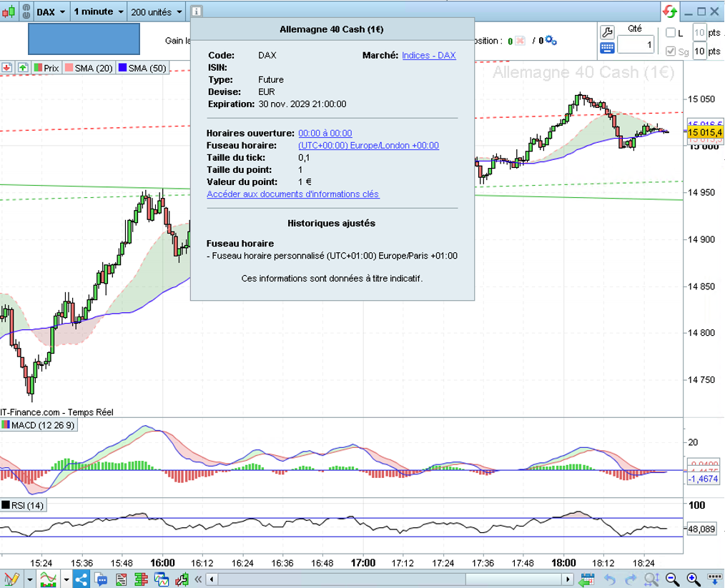Toggle the Sg stop checkbox
The width and height of the screenshot is (725, 588).
671,51
